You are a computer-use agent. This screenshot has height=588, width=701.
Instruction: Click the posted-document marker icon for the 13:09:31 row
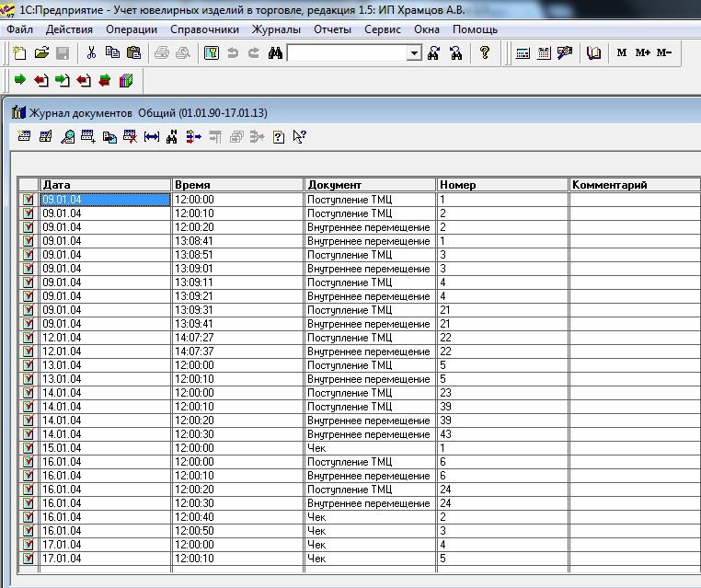[29, 310]
